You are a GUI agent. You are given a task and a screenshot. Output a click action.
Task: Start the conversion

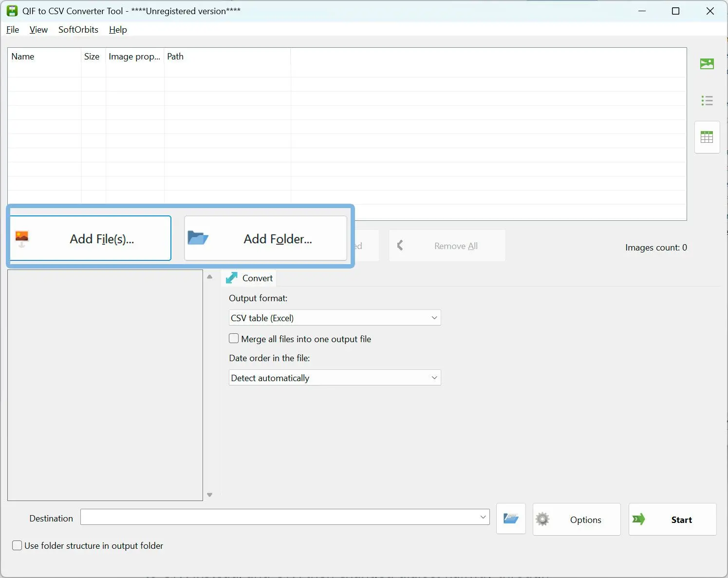coord(672,520)
